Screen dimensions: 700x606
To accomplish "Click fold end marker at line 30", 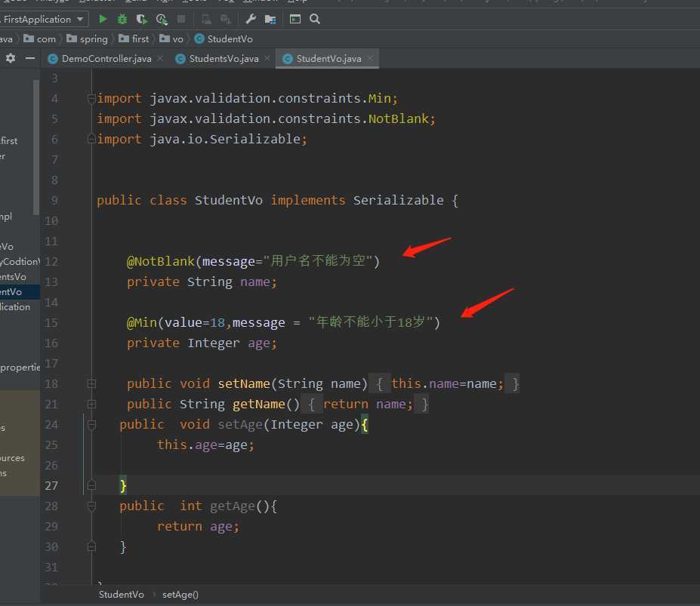I will click(91, 546).
